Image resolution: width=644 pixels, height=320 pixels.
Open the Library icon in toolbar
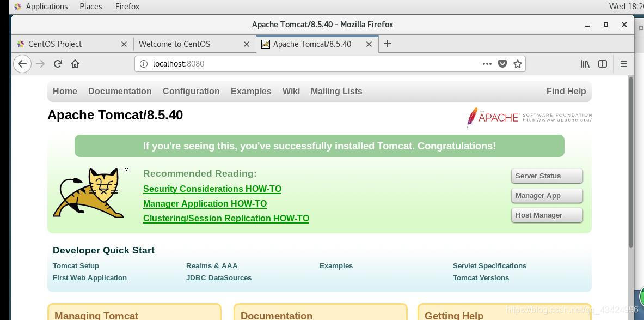point(585,64)
